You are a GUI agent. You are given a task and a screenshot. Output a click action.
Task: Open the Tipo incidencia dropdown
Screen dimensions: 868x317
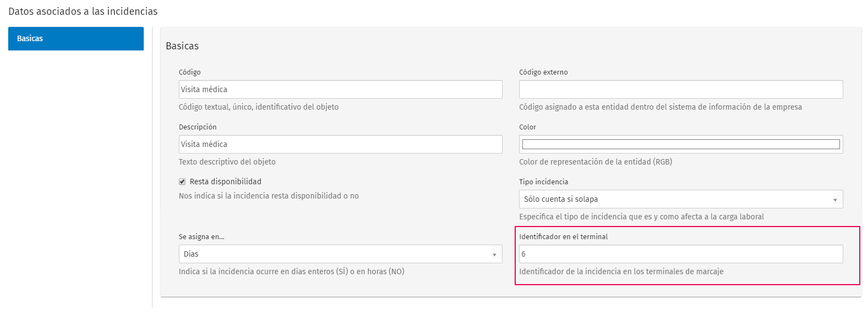(x=681, y=199)
